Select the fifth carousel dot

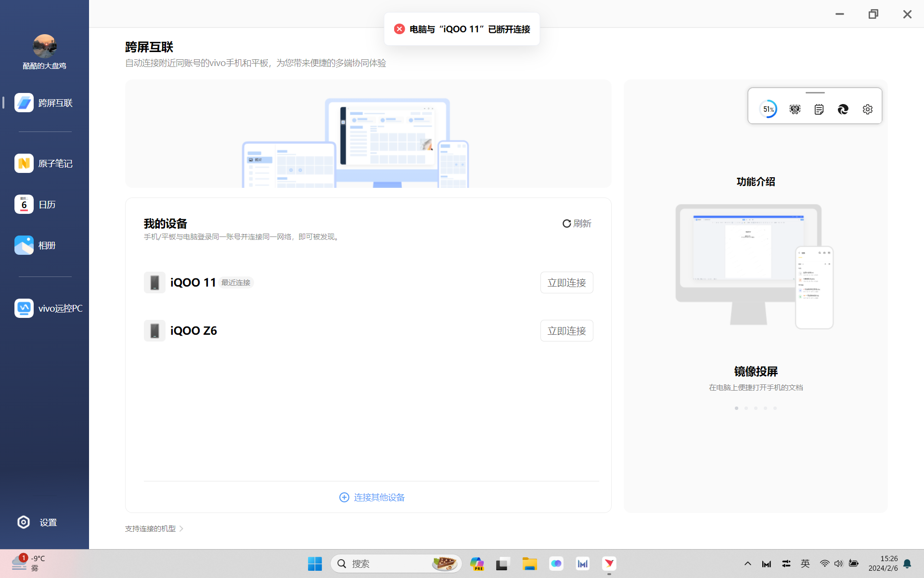click(x=775, y=408)
